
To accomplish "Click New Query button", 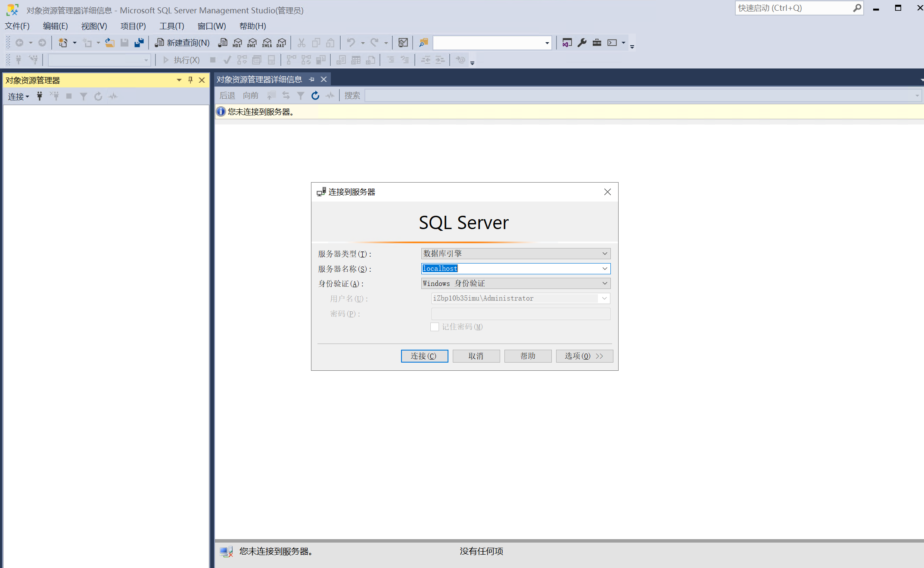I will (183, 43).
